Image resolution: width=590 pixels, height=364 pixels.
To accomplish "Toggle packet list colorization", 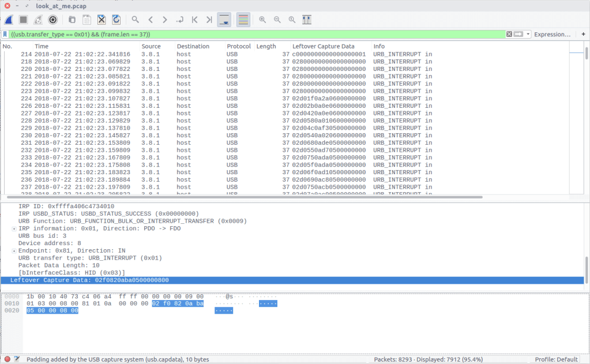I will click(243, 20).
